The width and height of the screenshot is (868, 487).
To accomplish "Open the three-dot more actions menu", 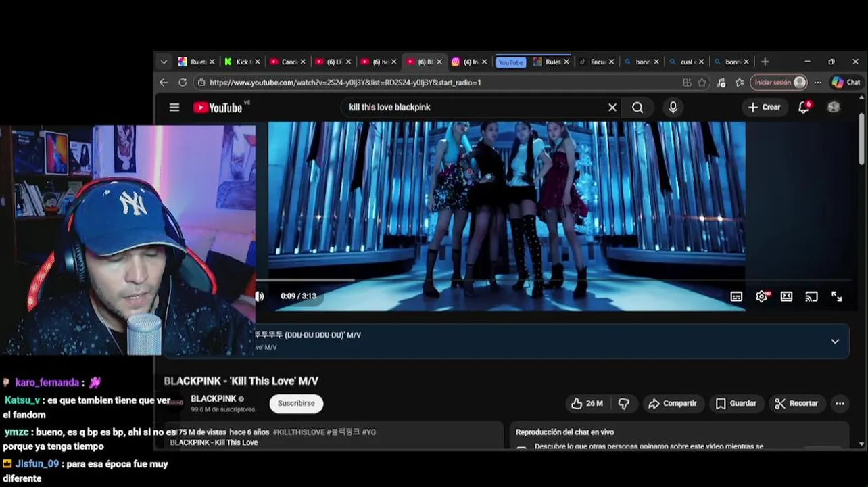I will (x=840, y=403).
